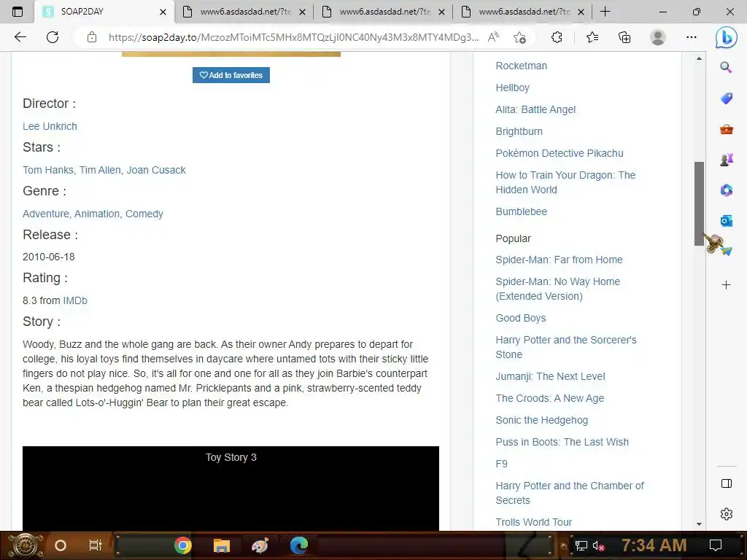Open director Lee Unkrich link
747x560 pixels.
(x=50, y=126)
